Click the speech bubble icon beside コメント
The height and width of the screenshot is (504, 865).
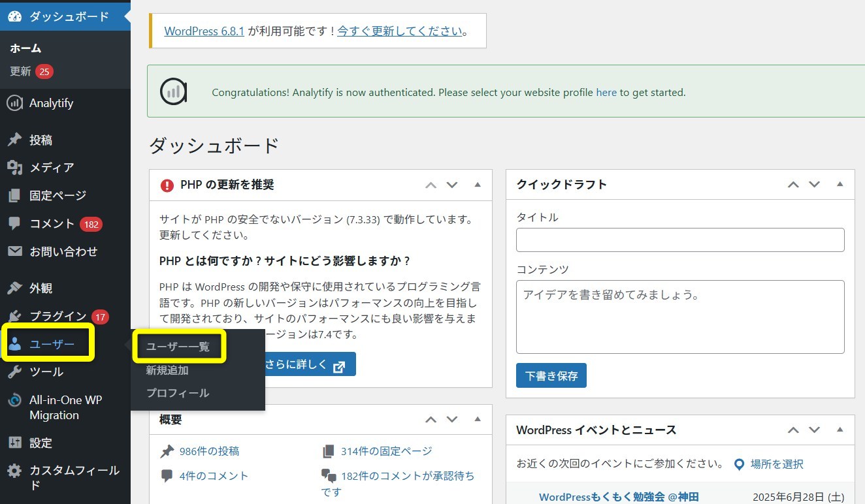coord(14,223)
